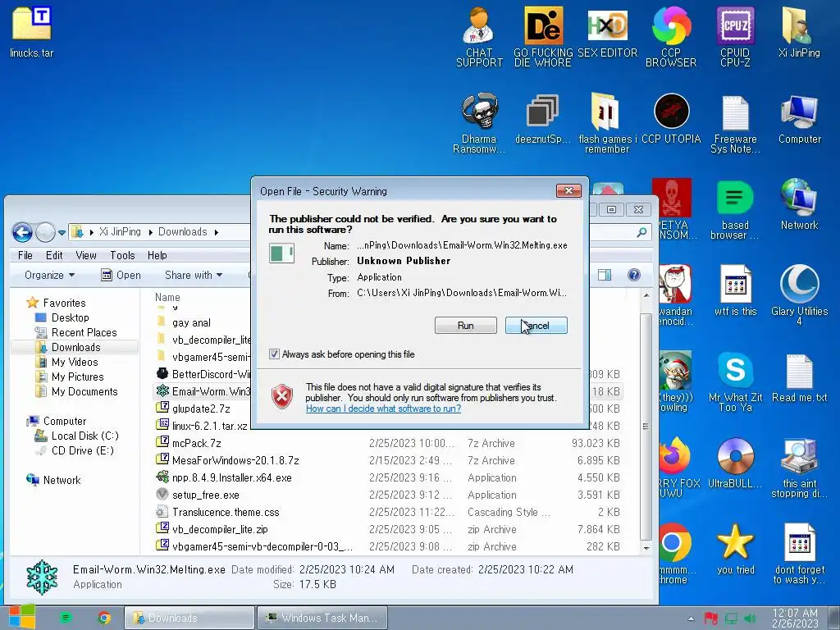The width and height of the screenshot is (840, 630).
Task: Open the volume speaker tray icon
Action: click(x=751, y=619)
